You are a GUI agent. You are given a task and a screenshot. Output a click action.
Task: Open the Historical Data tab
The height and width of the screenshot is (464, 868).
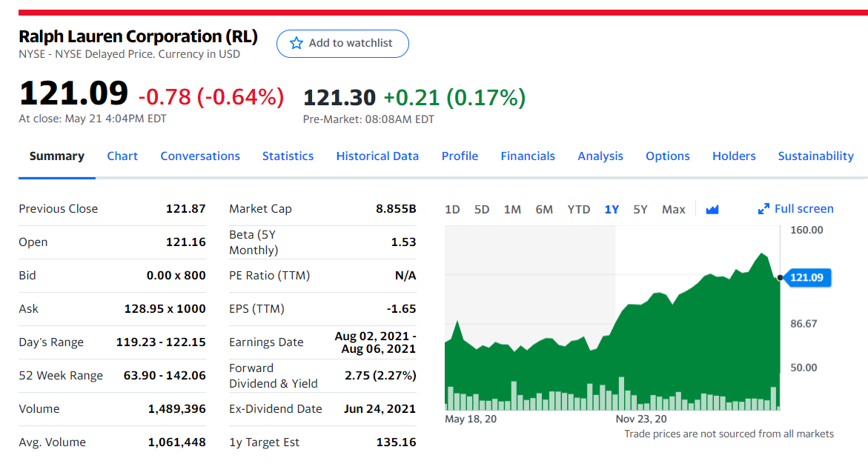(x=377, y=156)
